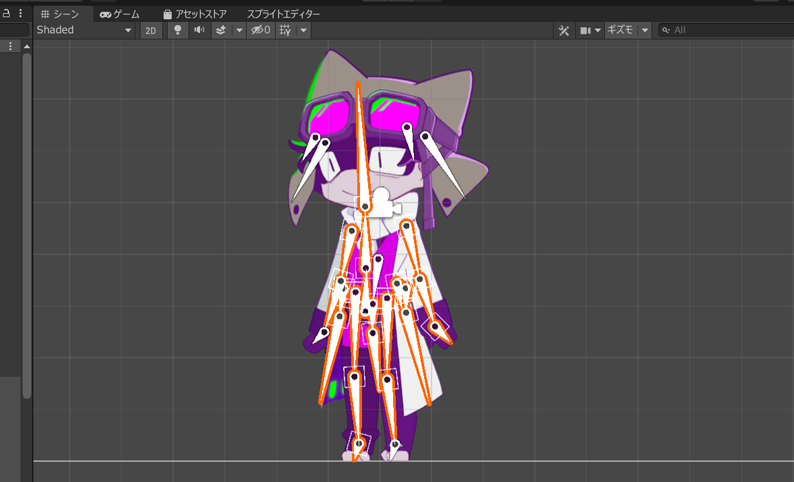
Task: Open the ギズモ options dropdown arrow
Action: pos(645,30)
